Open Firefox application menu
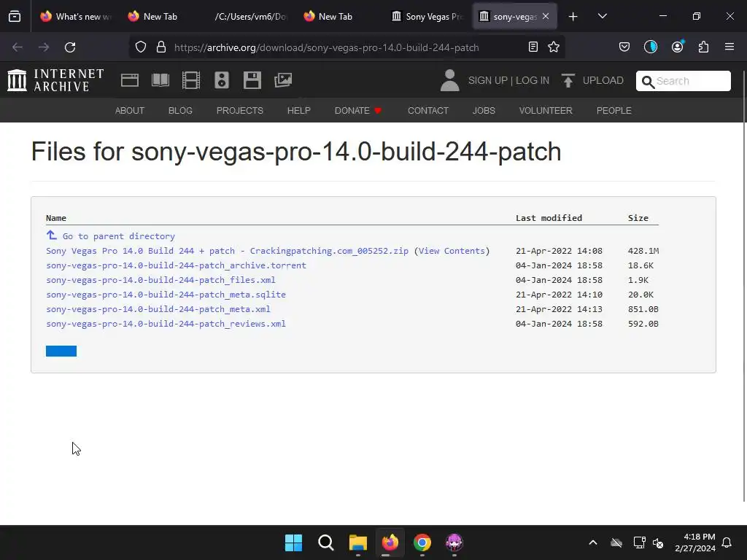This screenshot has width=747, height=560. [729, 47]
